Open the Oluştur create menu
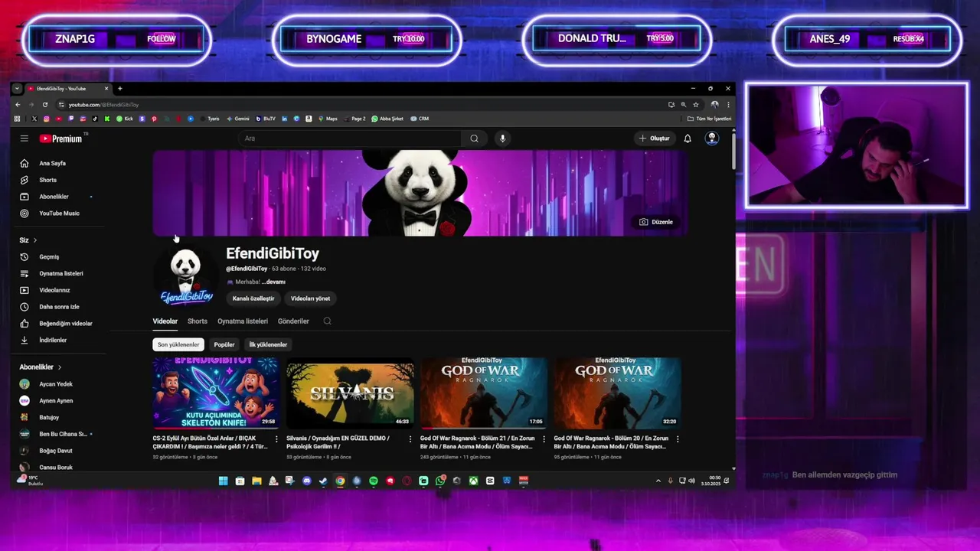 coord(655,139)
